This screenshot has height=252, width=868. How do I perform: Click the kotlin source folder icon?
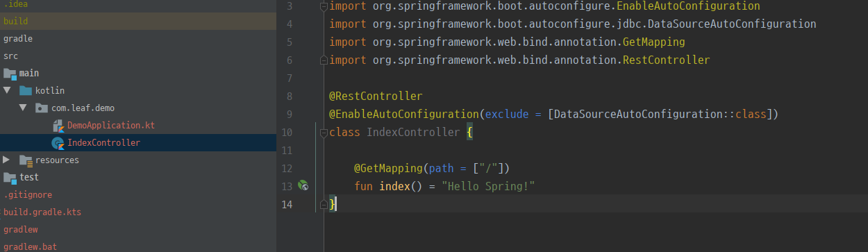(26, 90)
